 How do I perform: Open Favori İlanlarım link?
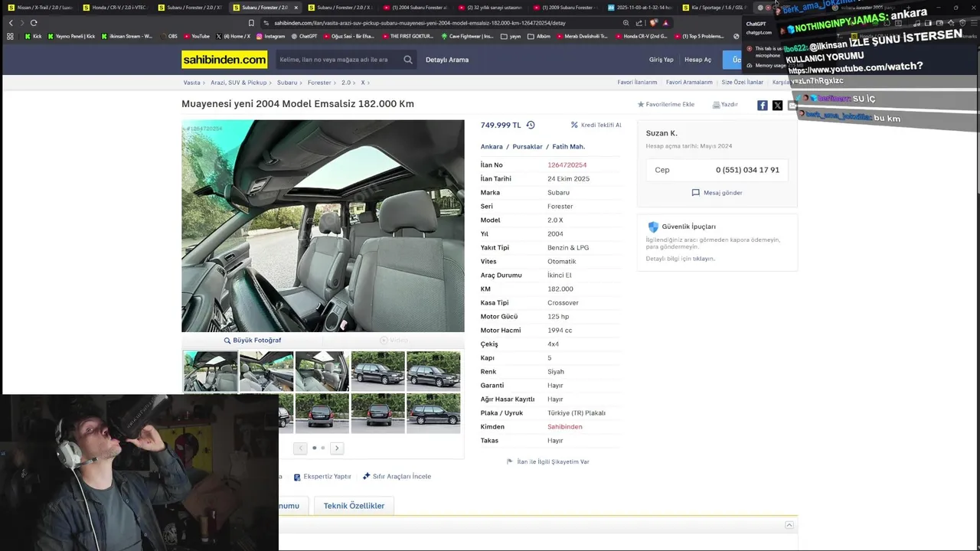(x=638, y=83)
